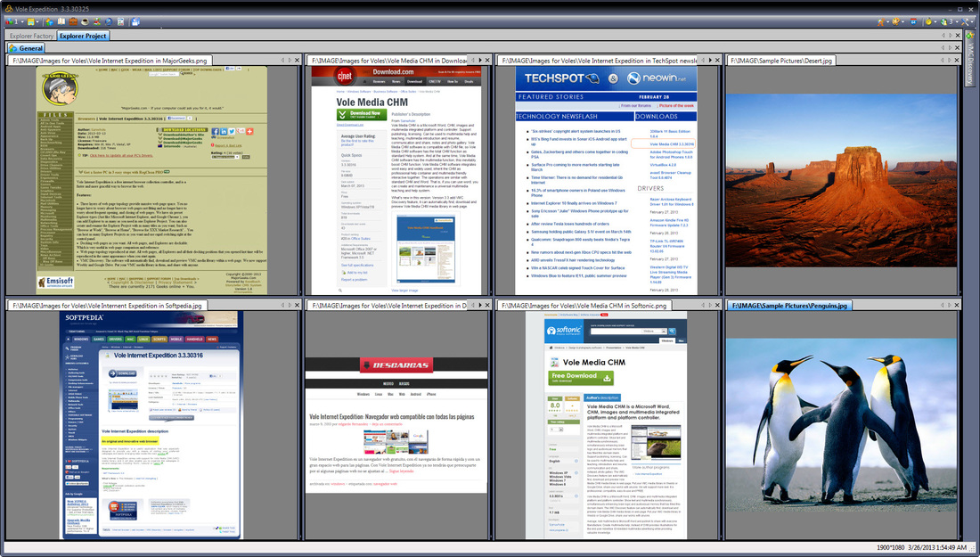Click the penguins image
The image size is (980, 557).
coord(841,425)
